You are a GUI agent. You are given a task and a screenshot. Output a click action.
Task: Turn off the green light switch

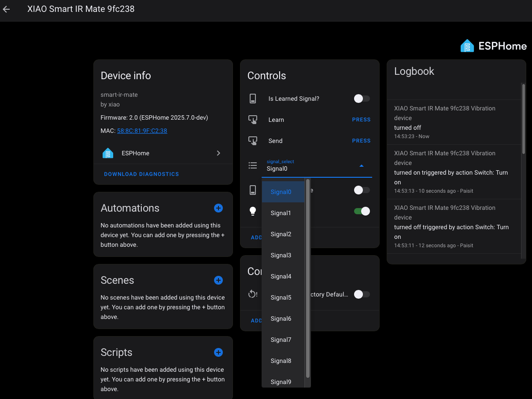coord(362,211)
